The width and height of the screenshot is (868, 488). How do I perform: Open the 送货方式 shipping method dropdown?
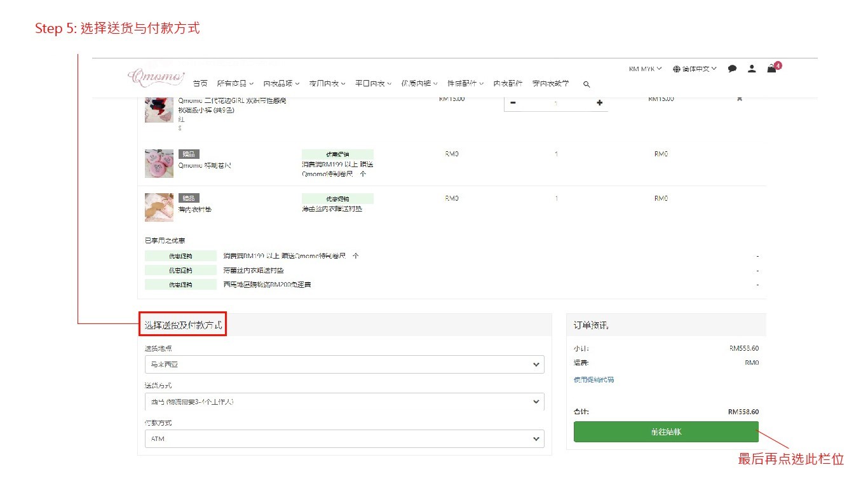click(x=344, y=402)
